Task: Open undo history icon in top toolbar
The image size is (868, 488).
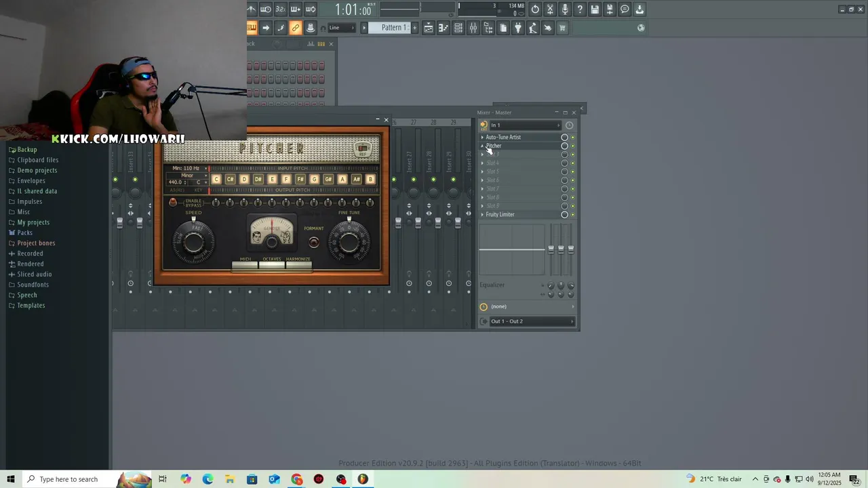Action: pyautogui.click(x=535, y=9)
